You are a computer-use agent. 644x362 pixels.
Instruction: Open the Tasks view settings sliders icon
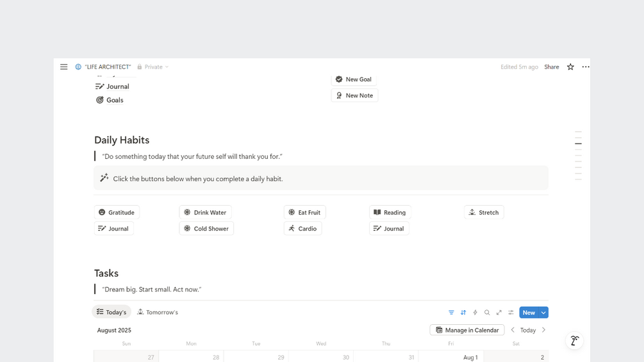(511, 313)
